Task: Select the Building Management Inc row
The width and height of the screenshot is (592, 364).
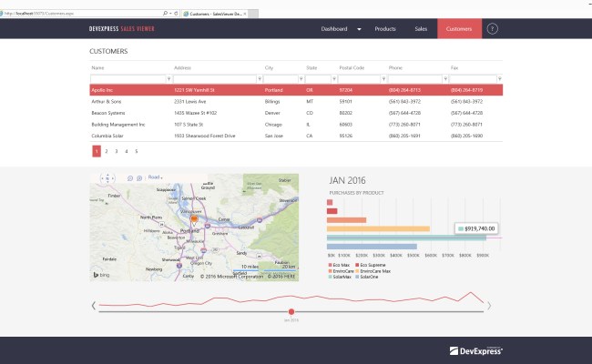Action: coord(296,125)
